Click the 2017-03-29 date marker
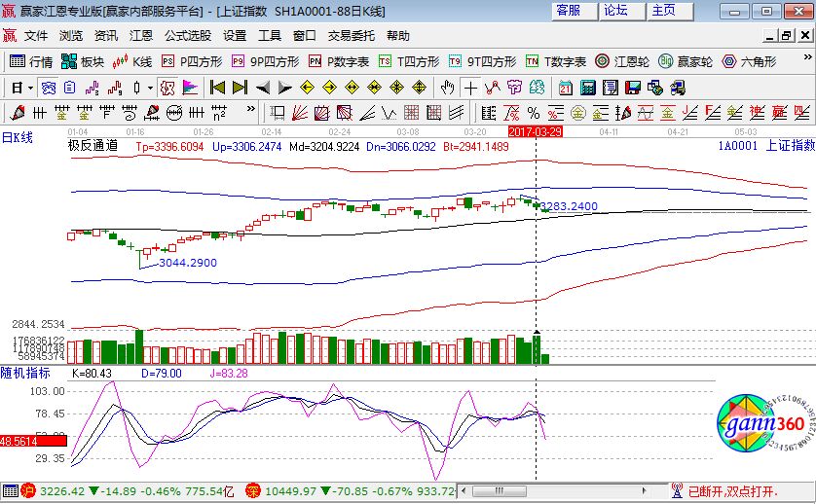 tap(536, 130)
